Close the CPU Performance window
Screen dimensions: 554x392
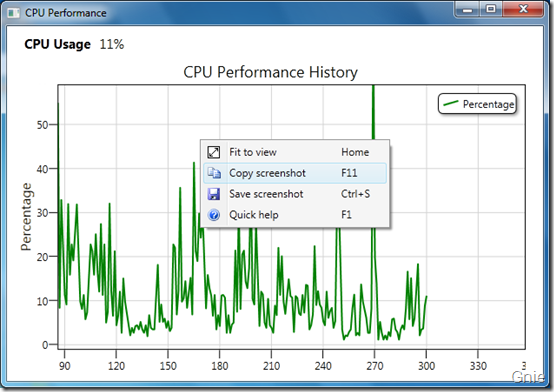[x=523, y=9]
